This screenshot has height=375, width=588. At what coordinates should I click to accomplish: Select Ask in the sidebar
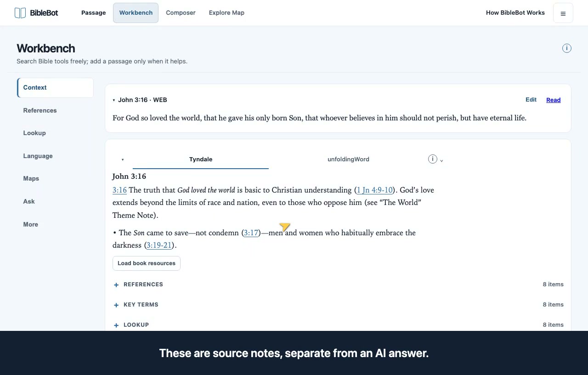pyautogui.click(x=55, y=201)
